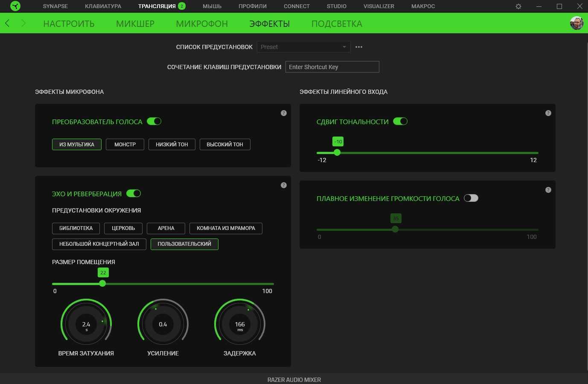Open settings via the gear icon
The image size is (588, 384).
click(518, 6)
